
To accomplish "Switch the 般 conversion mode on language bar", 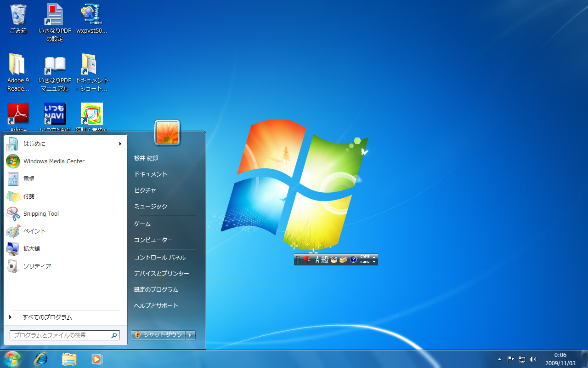I will tap(325, 260).
